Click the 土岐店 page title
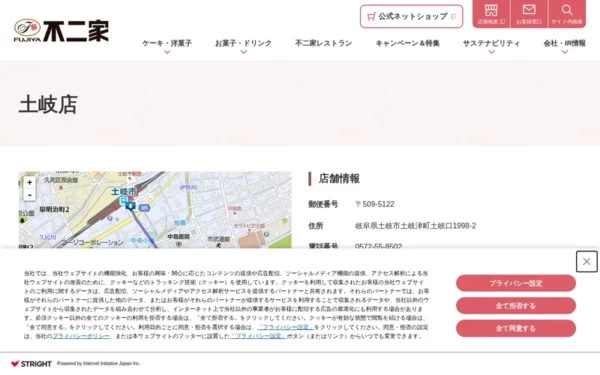This screenshot has width=600, height=375. coord(48,104)
